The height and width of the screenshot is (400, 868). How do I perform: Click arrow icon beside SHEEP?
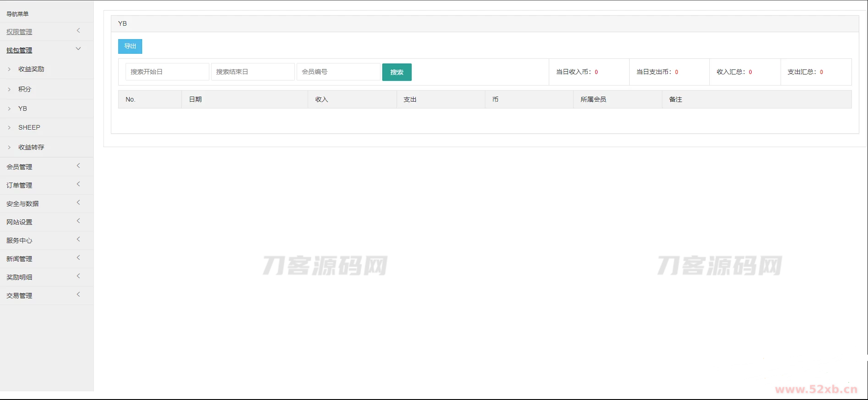9,128
